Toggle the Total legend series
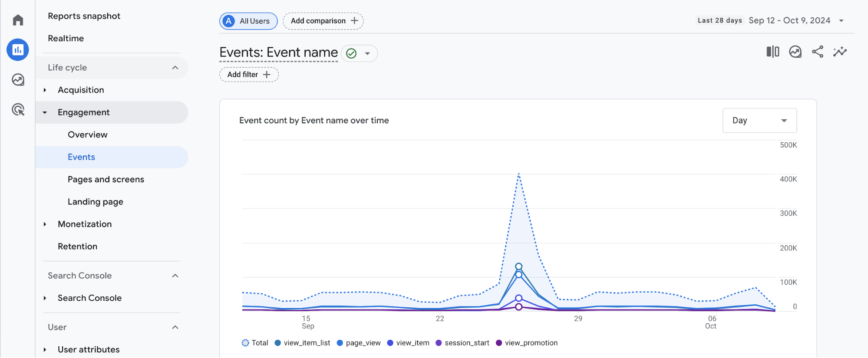Screen dimensions: 868x358 click(255, 343)
